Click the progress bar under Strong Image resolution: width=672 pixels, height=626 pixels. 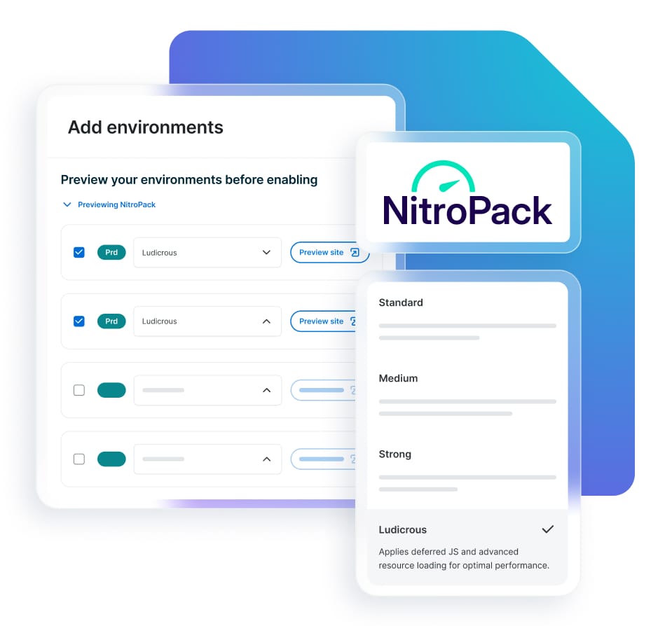coord(467,477)
